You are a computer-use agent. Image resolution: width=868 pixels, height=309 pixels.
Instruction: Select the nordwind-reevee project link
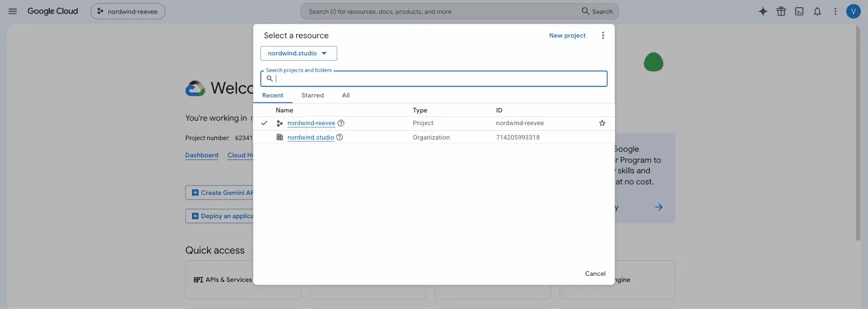click(x=311, y=123)
